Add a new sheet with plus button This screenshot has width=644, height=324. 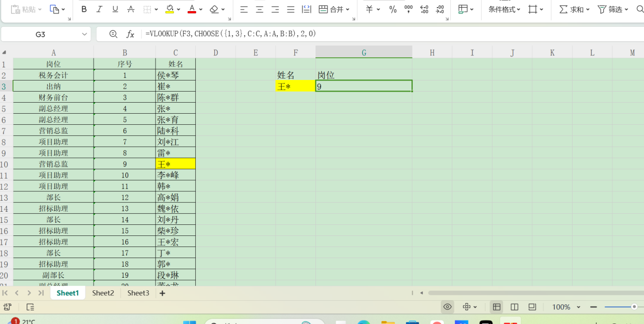tap(162, 293)
